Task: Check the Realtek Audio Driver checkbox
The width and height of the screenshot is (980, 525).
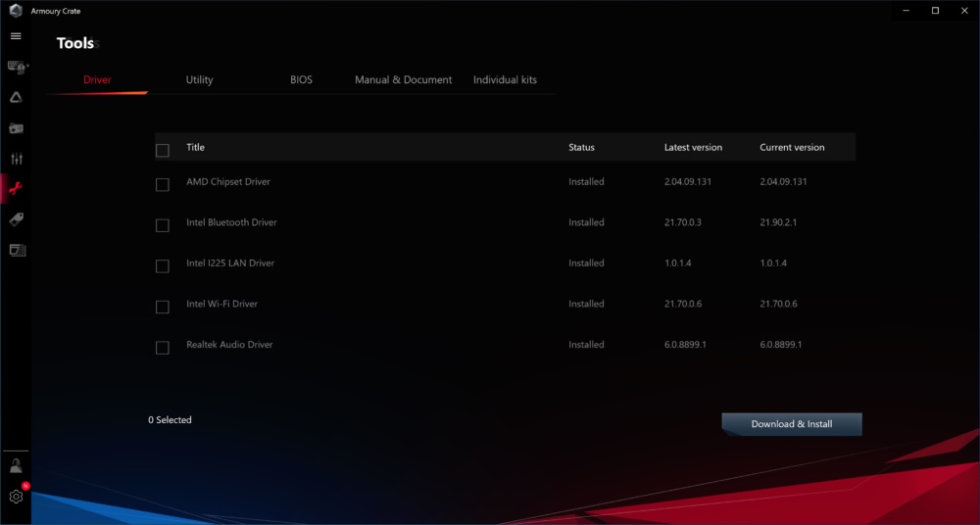Action: (x=162, y=348)
